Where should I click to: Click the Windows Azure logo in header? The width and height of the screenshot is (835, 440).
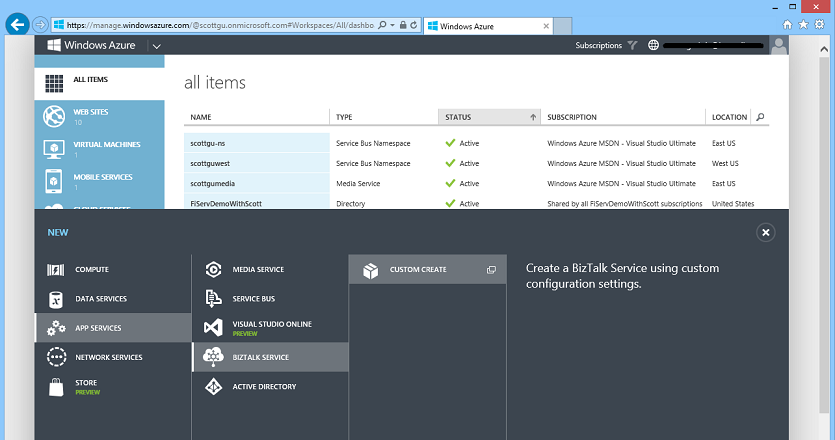[91, 45]
